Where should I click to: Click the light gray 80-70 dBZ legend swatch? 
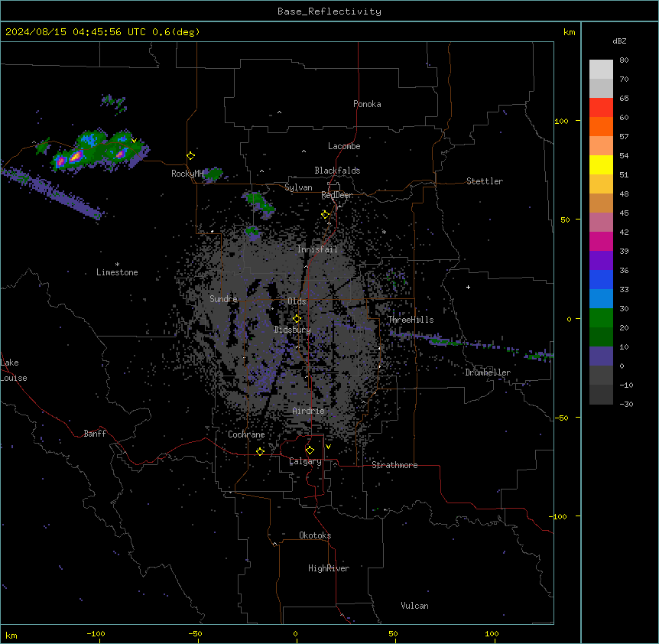[x=601, y=69]
